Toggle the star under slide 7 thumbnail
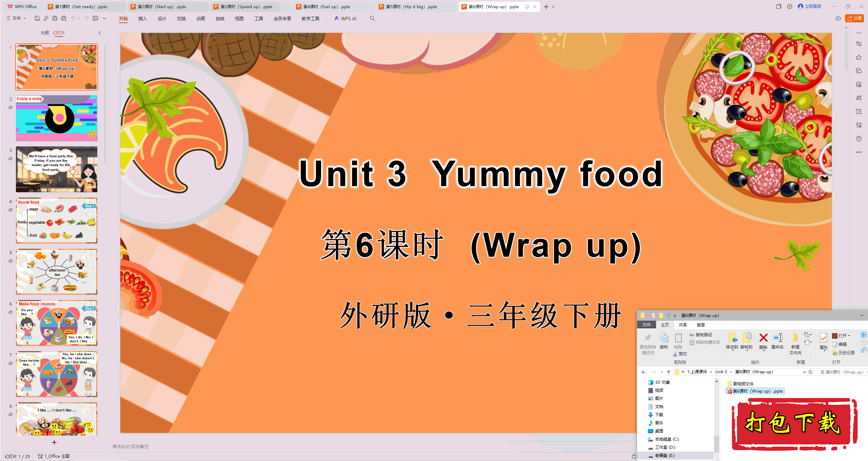The height and width of the screenshot is (461, 868). 11,363
